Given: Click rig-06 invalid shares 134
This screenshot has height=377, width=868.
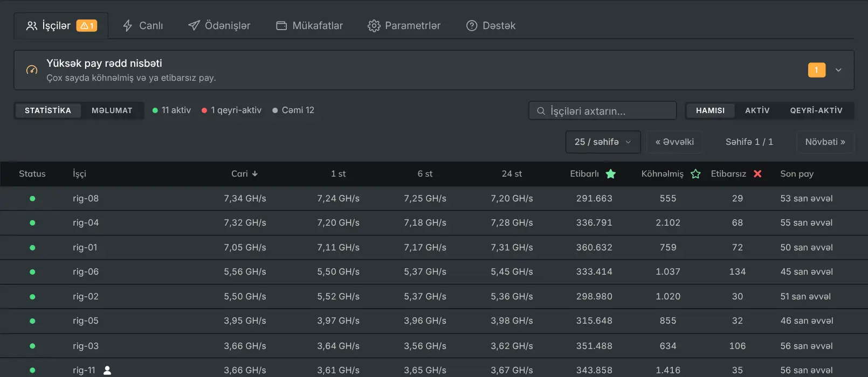Looking at the screenshot, I should point(738,272).
